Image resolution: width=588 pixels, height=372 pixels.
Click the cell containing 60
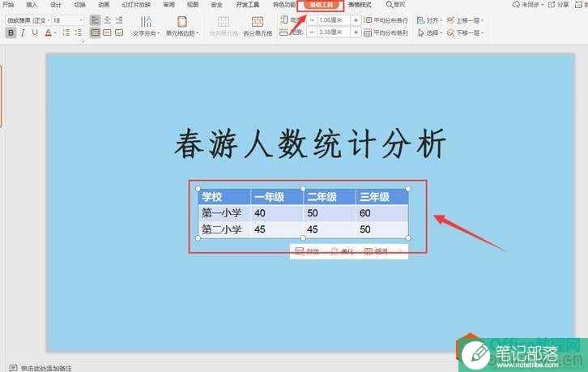381,213
